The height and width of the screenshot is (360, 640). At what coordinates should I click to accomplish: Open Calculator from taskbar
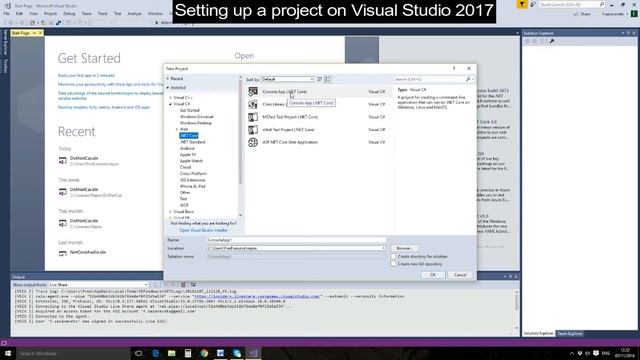188,353
